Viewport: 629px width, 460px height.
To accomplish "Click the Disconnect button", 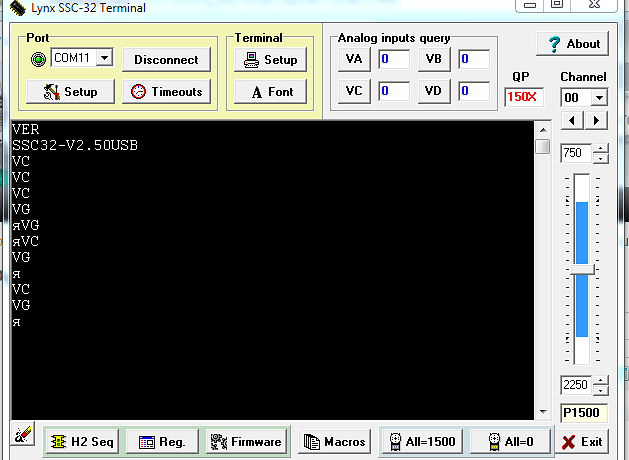I will [166, 59].
